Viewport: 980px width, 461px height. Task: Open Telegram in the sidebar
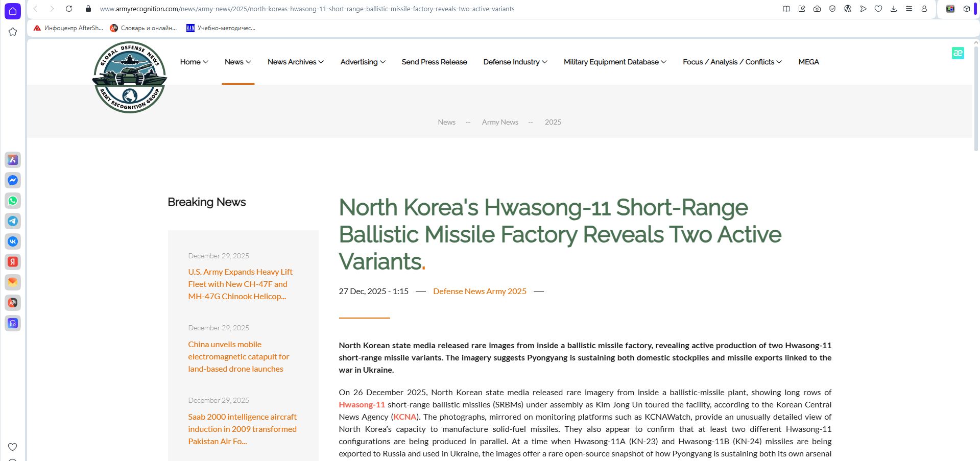coord(13,221)
